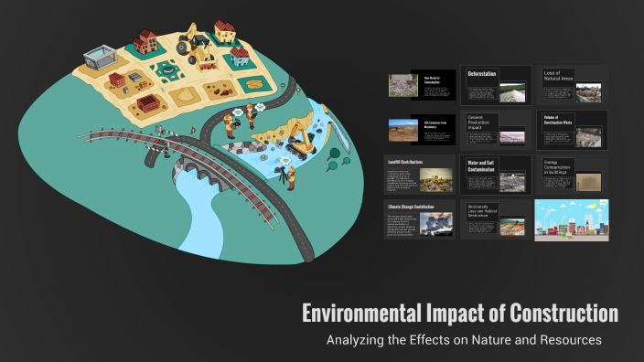Open the Climate Change Contribution slide
The width and height of the screenshot is (644, 362).
[419, 219]
